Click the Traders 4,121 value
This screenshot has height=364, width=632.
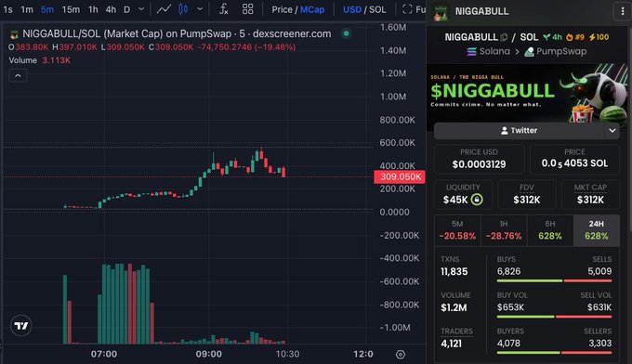(452, 344)
